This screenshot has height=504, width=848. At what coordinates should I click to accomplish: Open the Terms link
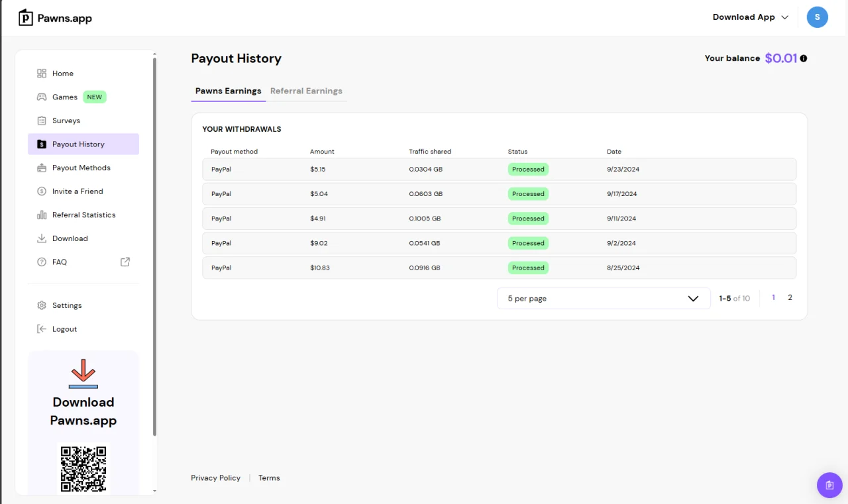269,478
